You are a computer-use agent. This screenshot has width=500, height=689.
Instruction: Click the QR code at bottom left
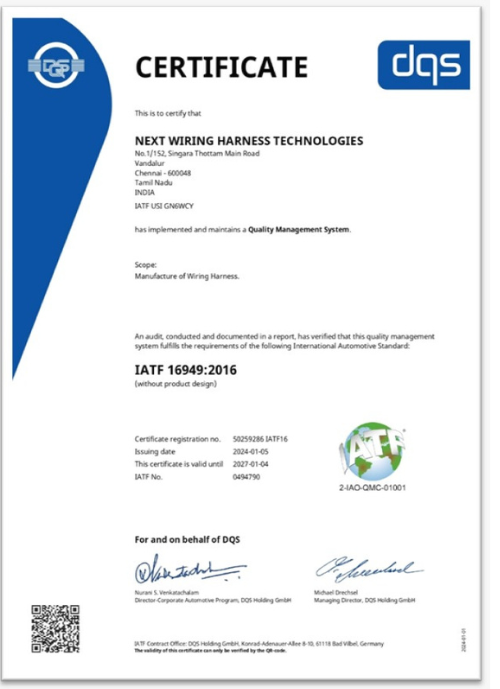coord(55,629)
